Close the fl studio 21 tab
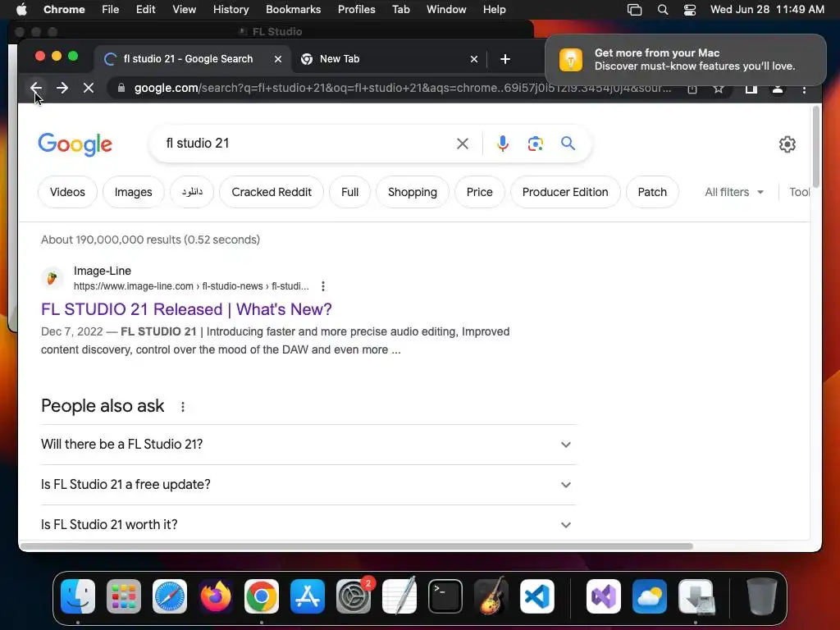The width and height of the screenshot is (840, 630). coord(278,59)
